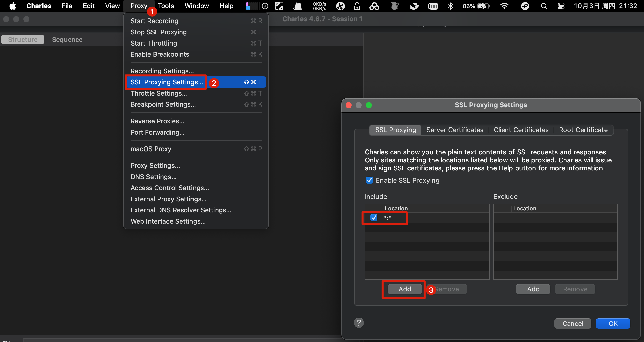Viewport: 644px width, 342px height.
Task: Select Stop SSL Proxying menu item
Action: tap(196, 32)
